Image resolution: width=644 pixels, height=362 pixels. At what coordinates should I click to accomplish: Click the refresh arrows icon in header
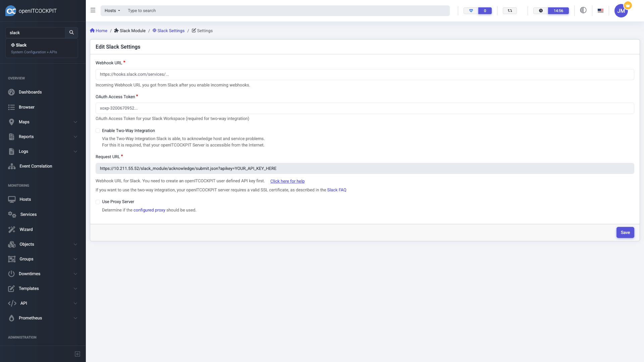[x=510, y=11]
